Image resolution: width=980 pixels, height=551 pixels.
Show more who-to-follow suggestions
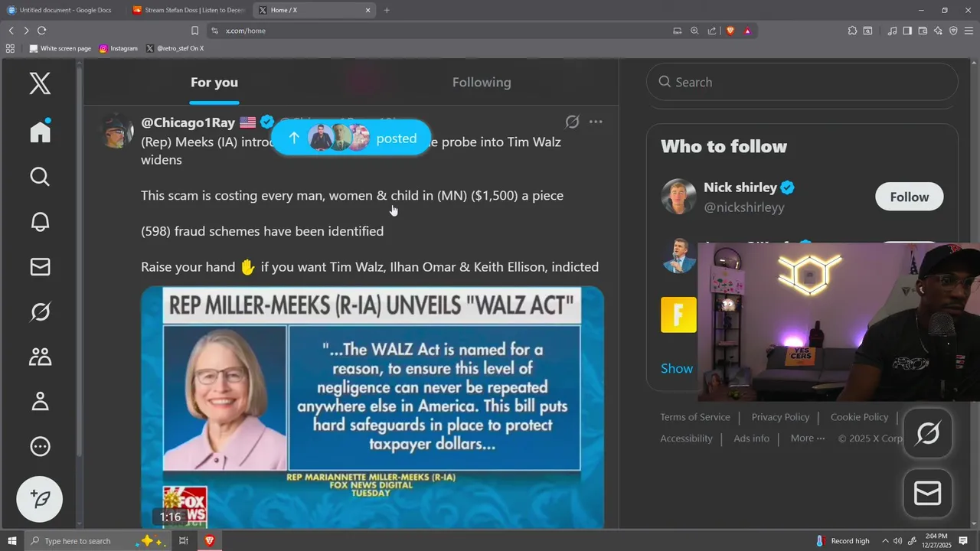pos(677,368)
